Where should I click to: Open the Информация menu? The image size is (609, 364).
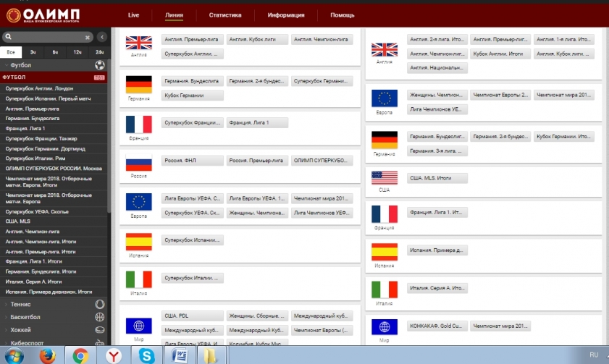286,15
